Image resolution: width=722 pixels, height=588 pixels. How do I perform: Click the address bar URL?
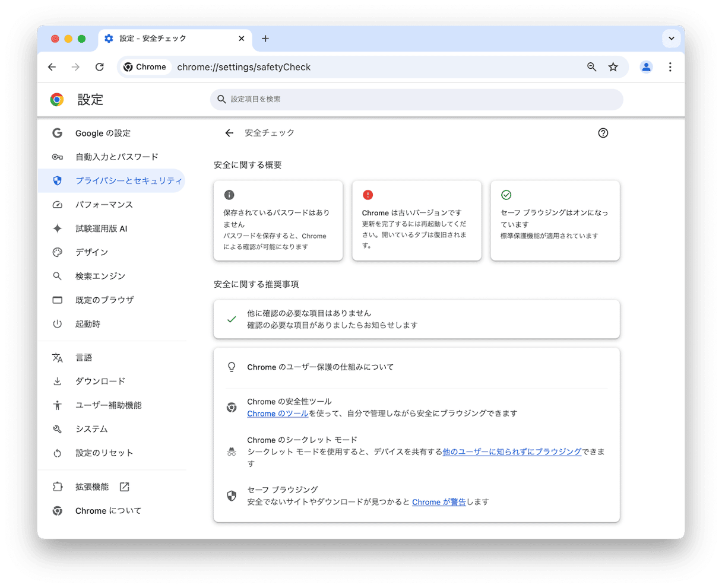coord(244,67)
